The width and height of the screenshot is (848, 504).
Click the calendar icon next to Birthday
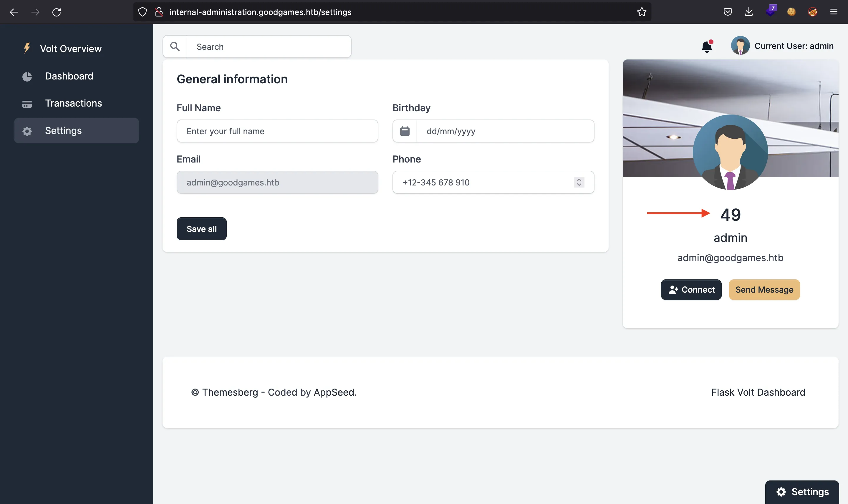click(x=405, y=131)
